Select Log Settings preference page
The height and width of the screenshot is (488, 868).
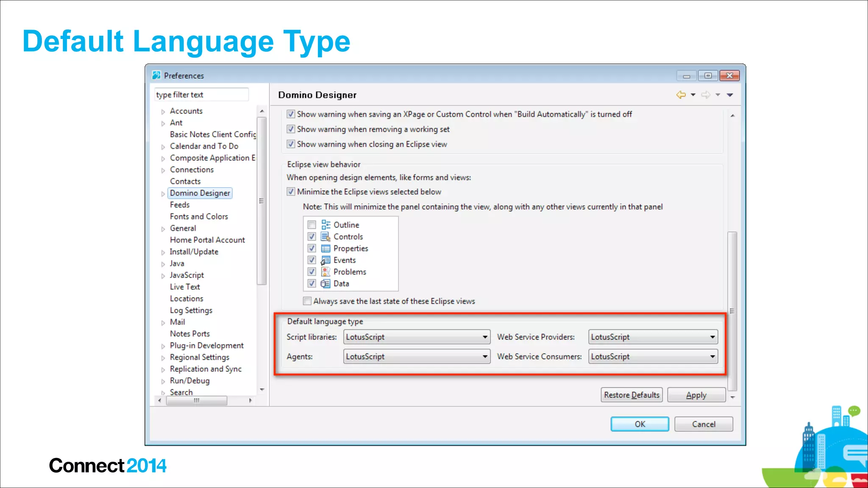point(191,311)
